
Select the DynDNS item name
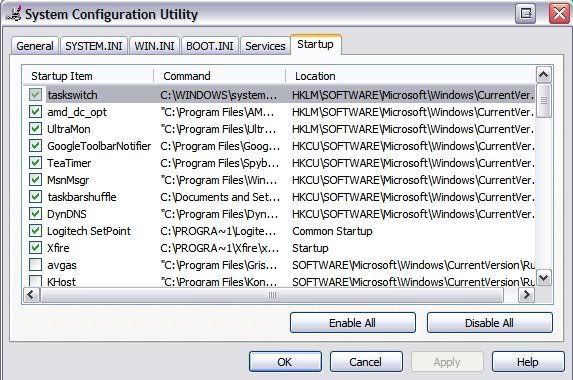pos(67,214)
